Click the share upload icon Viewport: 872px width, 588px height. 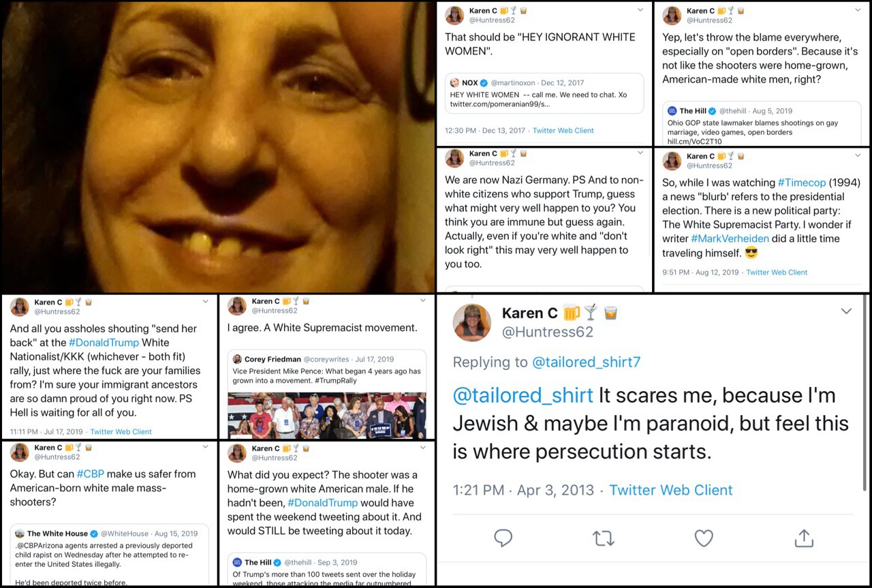[x=804, y=538]
